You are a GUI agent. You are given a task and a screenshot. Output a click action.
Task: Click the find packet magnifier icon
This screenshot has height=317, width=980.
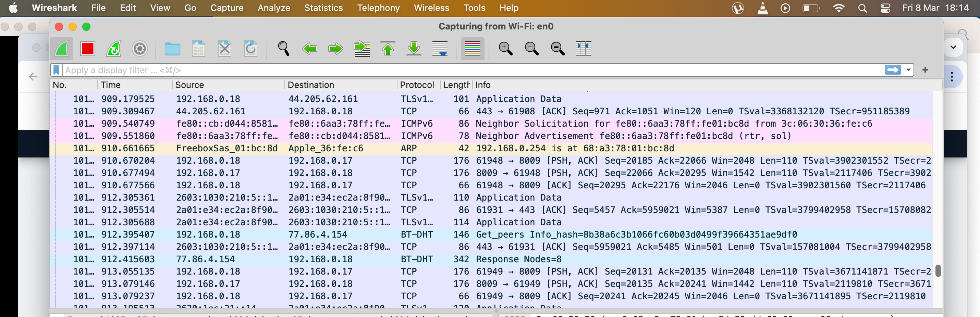(283, 49)
